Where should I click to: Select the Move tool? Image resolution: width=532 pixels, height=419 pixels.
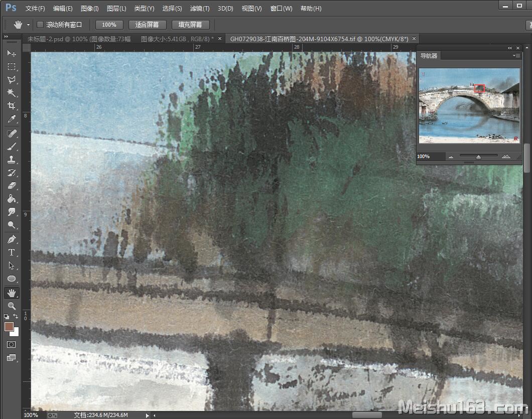click(x=11, y=53)
